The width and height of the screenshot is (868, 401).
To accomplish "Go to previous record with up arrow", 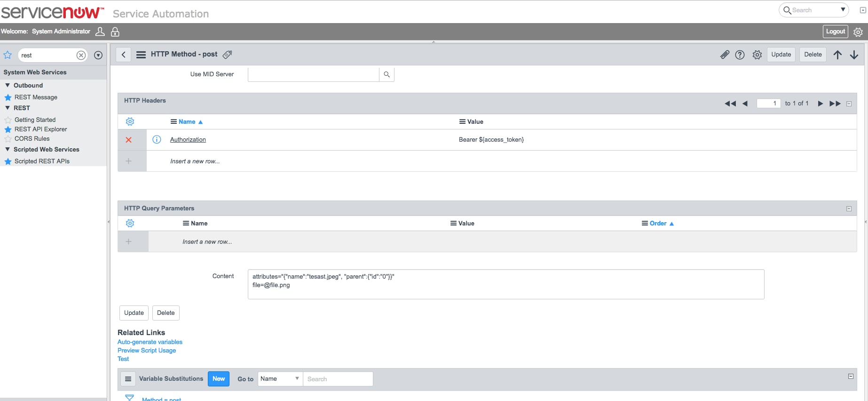I will click(x=837, y=55).
